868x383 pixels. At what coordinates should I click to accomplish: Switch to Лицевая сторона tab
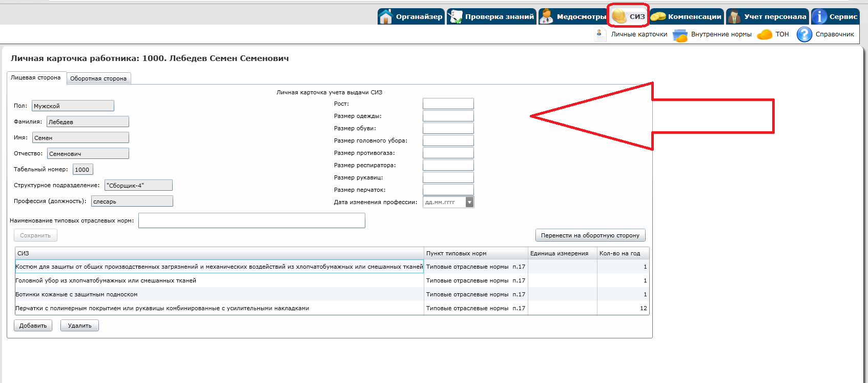[x=36, y=77]
